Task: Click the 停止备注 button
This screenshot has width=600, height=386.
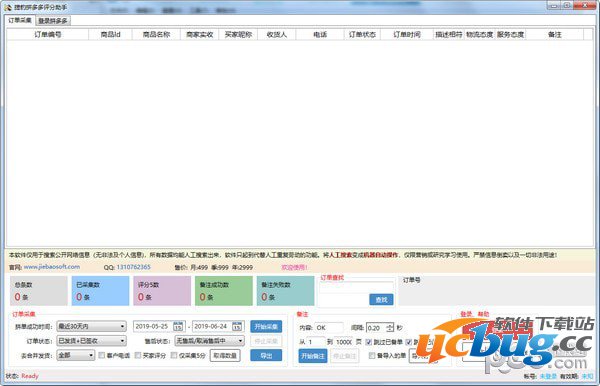Action: (344, 356)
